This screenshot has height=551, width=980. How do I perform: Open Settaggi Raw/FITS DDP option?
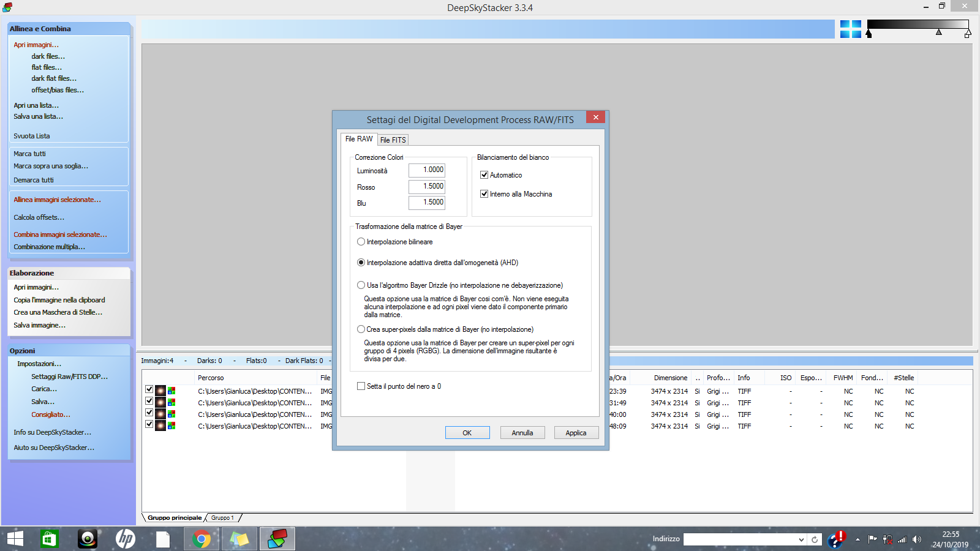click(x=69, y=377)
